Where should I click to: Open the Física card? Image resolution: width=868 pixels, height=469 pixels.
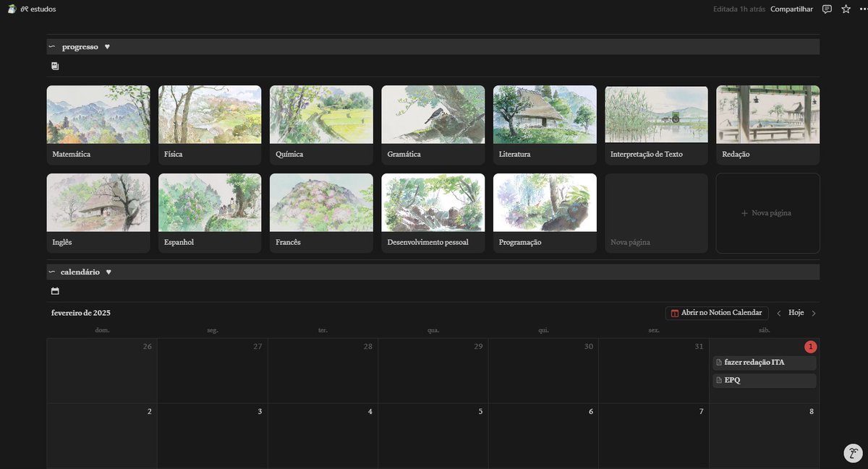pos(210,125)
